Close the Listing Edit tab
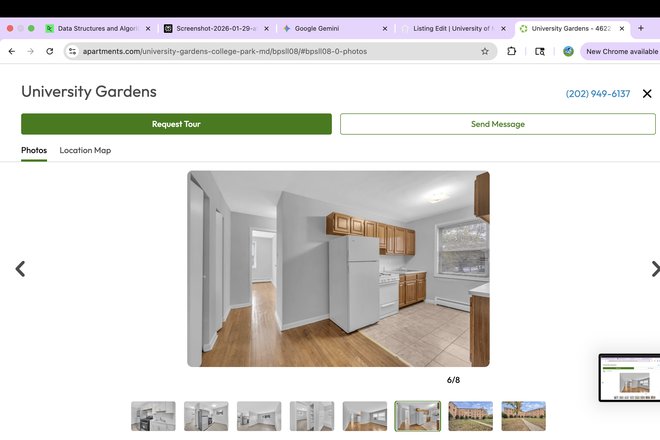Screen dimensions: 660x440 coord(503,29)
